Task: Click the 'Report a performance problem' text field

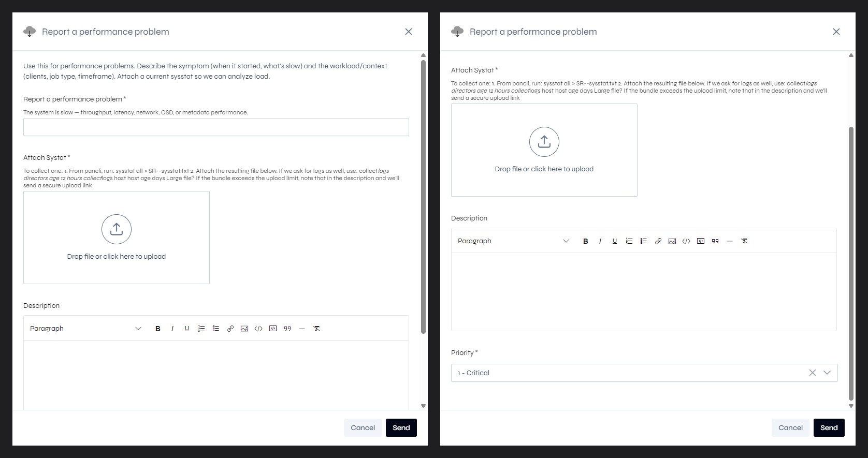Action: click(216, 127)
